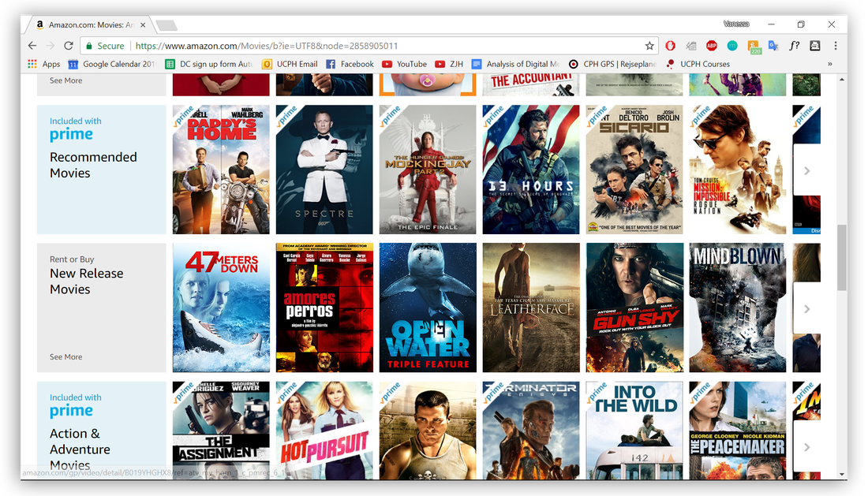View the Secure site padlock info
868x496 pixels.
[x=104, y=46]
